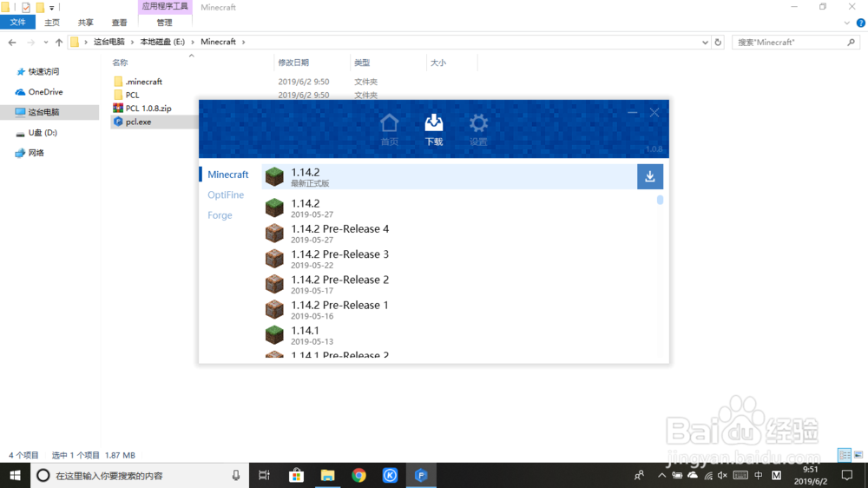Click 本地磁盘 (E:) in address breadcrumb

pos(162,42)
